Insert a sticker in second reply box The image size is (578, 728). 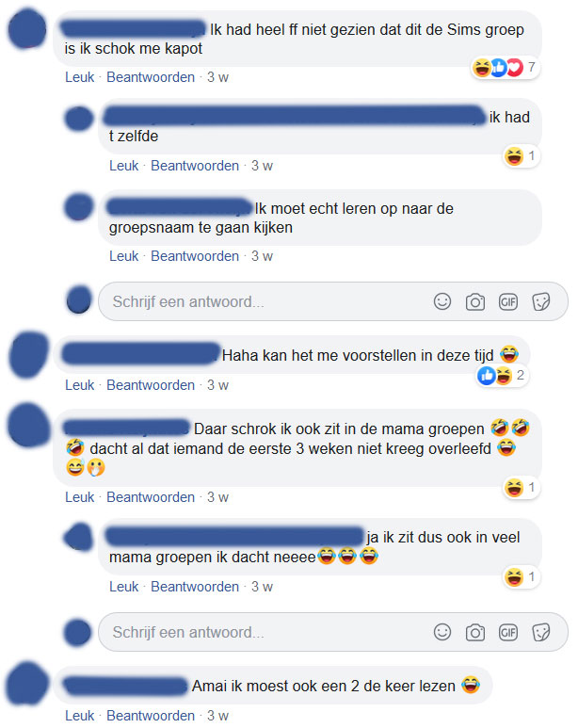click(541, 632)
